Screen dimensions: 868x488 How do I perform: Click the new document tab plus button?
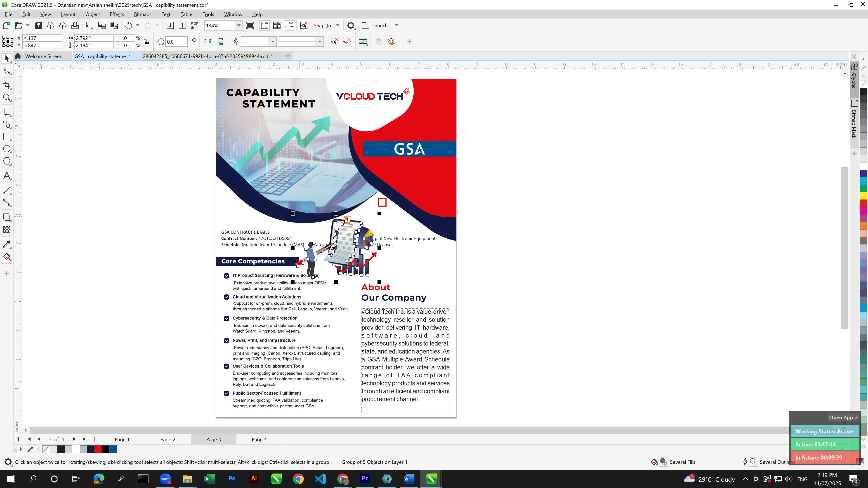tap(288, 56)
